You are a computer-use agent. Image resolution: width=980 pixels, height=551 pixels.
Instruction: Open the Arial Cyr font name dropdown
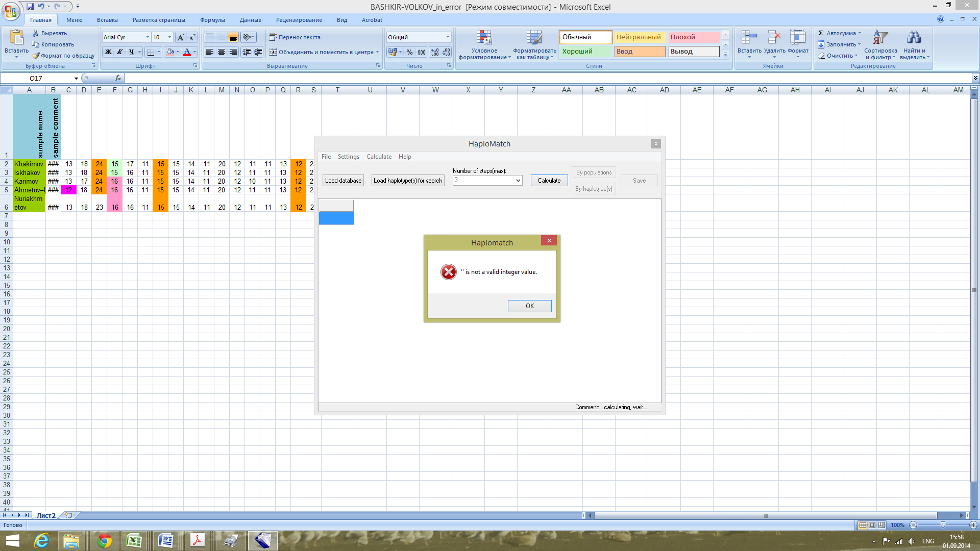click(148, 37)
